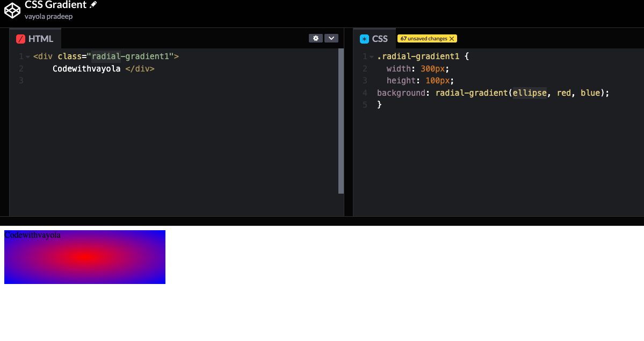Click the height property name in CSS
Viewport: 644px width, 341px height.
pyautogui.click(x=401, y=81)
